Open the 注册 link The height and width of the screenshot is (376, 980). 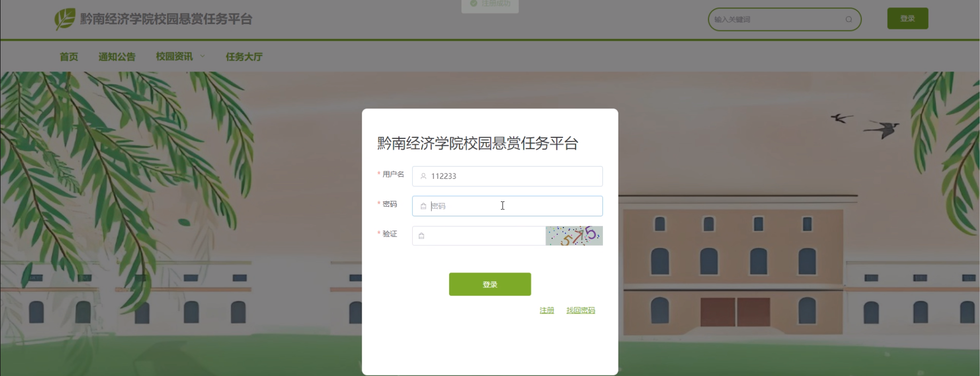point(547,310)
